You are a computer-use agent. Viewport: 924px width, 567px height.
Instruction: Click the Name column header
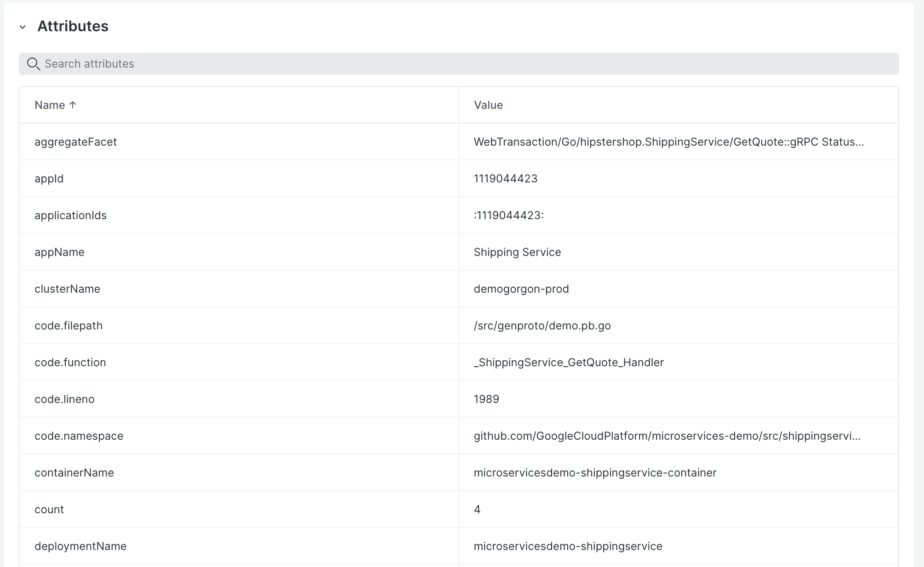tap(49, 105)
